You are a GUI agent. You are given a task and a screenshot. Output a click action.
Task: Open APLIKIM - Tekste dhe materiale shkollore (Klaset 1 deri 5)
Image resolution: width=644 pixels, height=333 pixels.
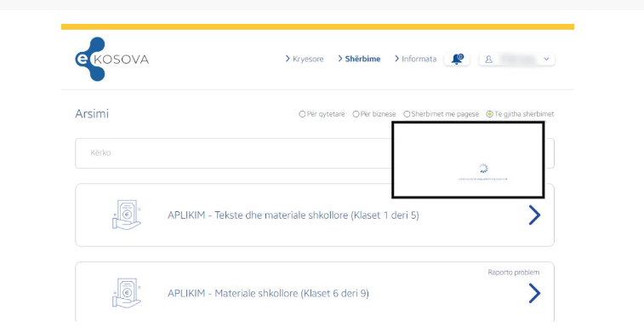pyautogui.click(x=294, y=215)
